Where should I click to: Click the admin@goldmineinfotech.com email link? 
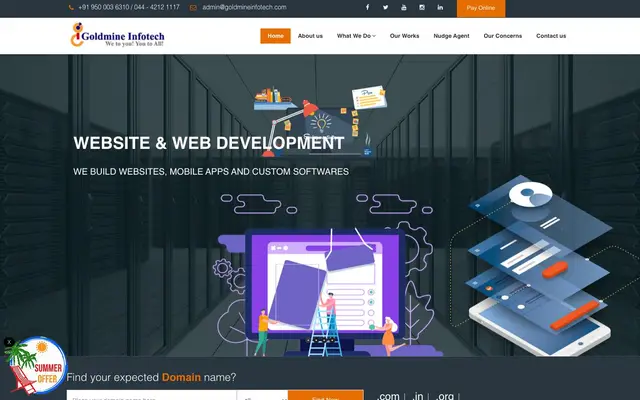point(244,7)
